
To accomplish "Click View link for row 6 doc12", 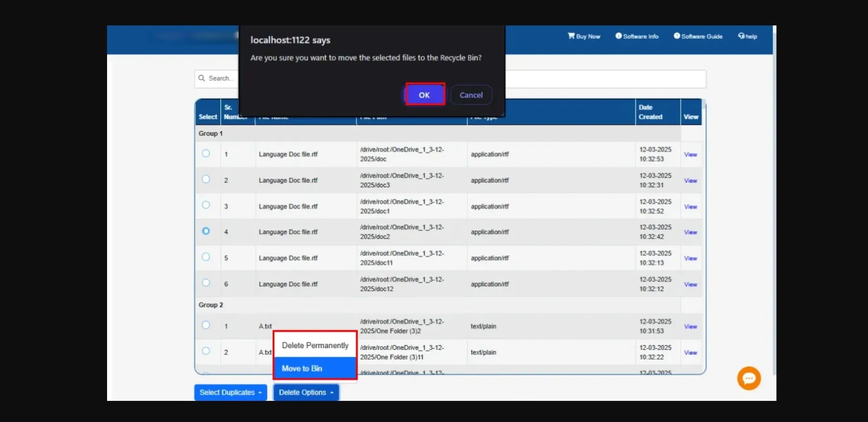I will pyautogui.click(x=690, y=284).
